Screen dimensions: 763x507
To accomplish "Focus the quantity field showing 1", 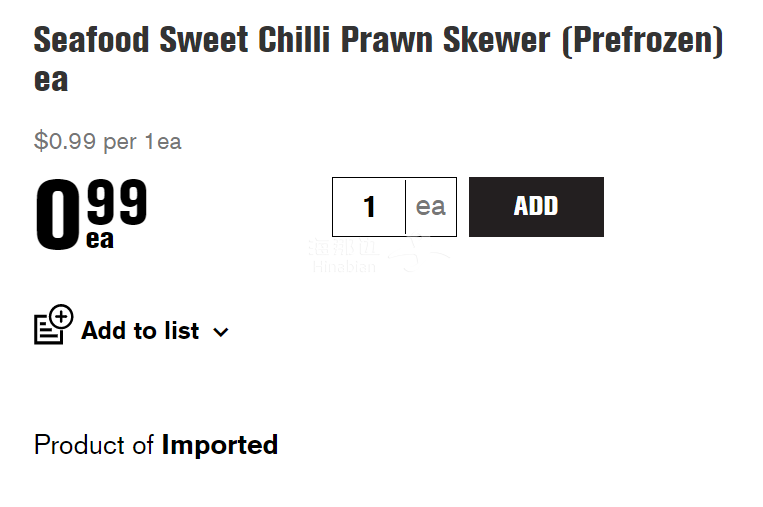I will tap(369, 207).
